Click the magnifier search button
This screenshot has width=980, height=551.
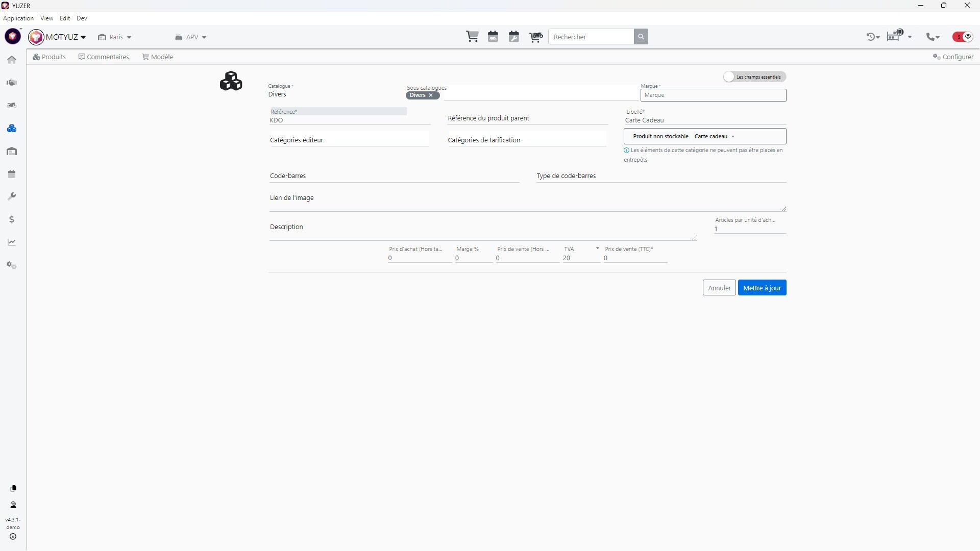pos(641,37)
